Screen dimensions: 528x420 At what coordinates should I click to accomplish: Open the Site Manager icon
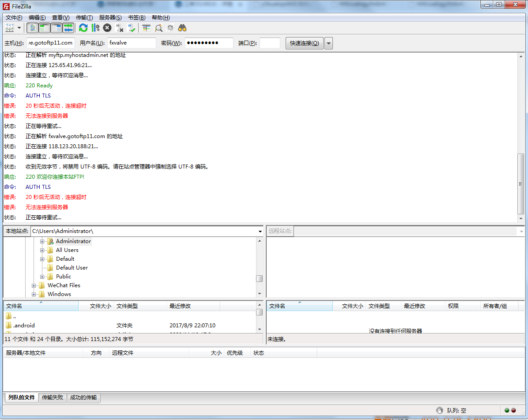click(x=9, y=28)
